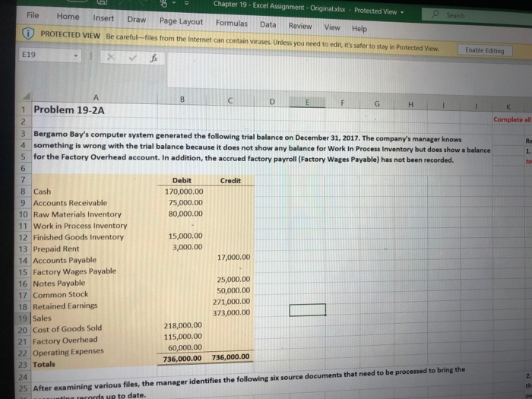
Task: Click the Enable Editing button
Action: coord(485,51)
